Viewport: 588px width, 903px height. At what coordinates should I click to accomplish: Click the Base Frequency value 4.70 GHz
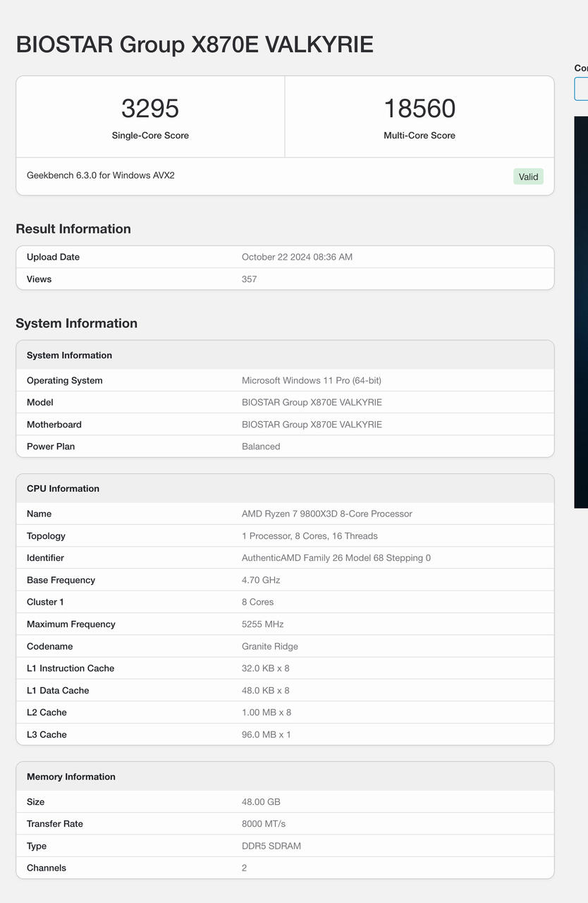(x=261, y=580)
